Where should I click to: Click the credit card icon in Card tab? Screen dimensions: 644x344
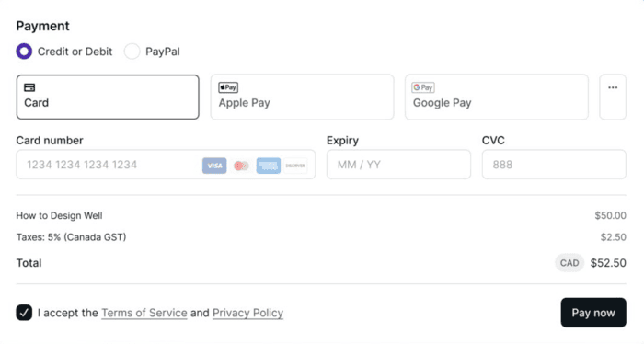click(29, 87)
